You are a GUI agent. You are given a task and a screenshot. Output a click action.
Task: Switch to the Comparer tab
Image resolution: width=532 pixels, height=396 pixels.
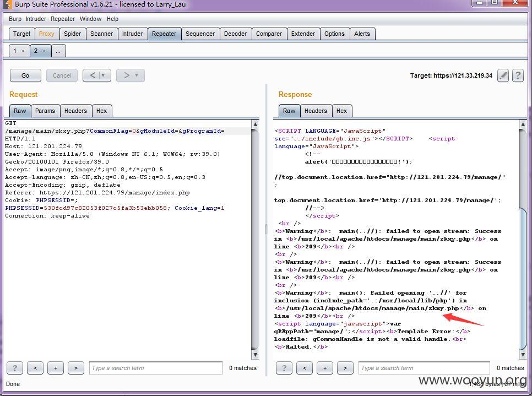point(269,34)
